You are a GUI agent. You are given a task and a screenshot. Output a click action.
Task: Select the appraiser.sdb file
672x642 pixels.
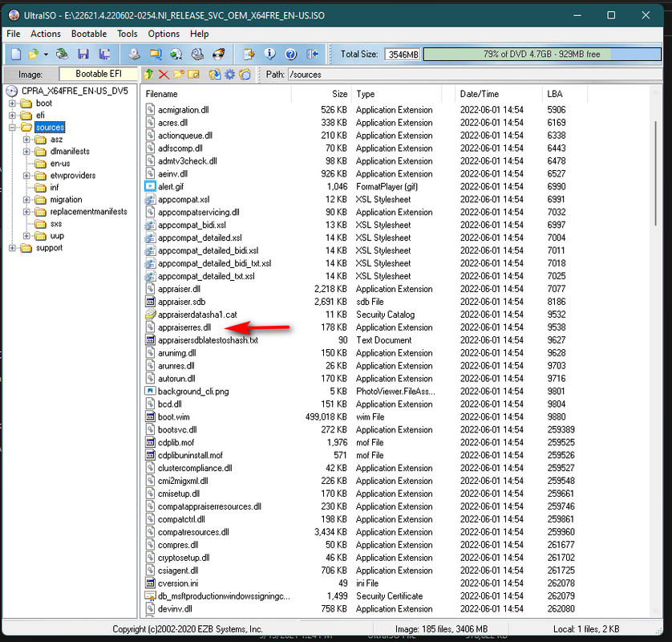[x=182, y=302]
